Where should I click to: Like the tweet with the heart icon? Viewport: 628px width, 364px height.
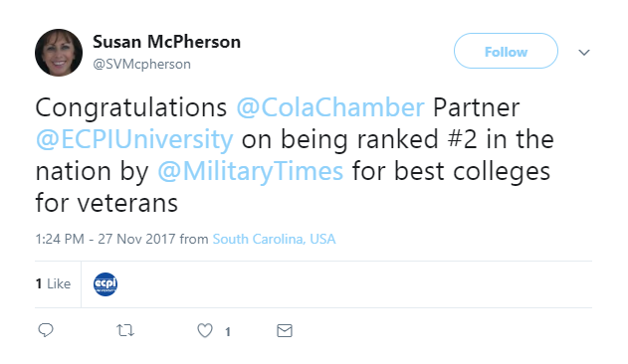coord(205,331)
